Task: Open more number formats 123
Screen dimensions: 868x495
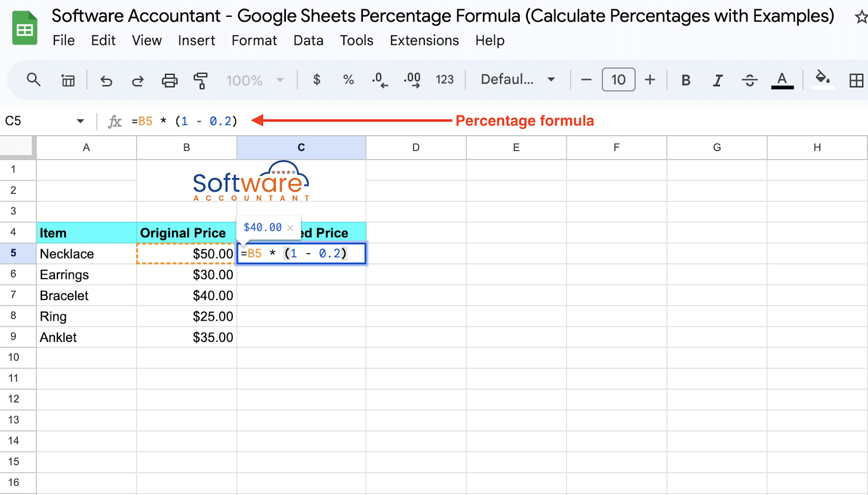Action: [x=445, y=80]
